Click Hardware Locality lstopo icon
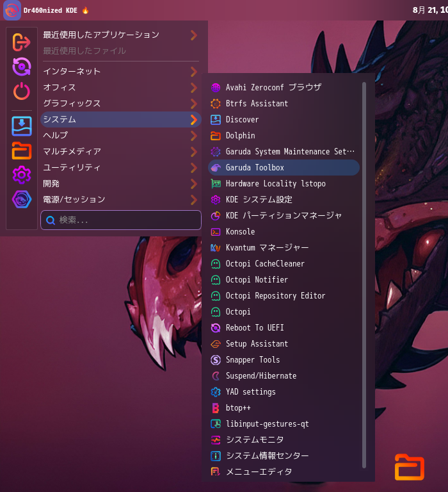Screen dimensions: 448x492 [216, 184]
